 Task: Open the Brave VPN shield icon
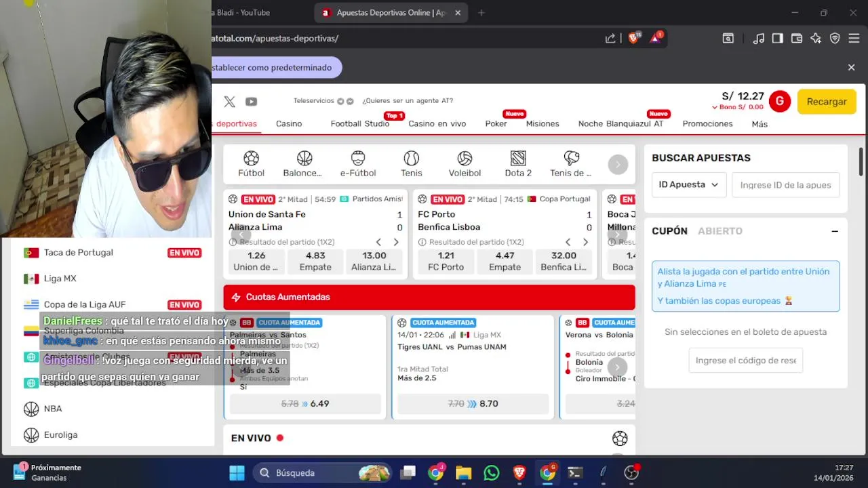pyautogui.click(x=835, y=39)
